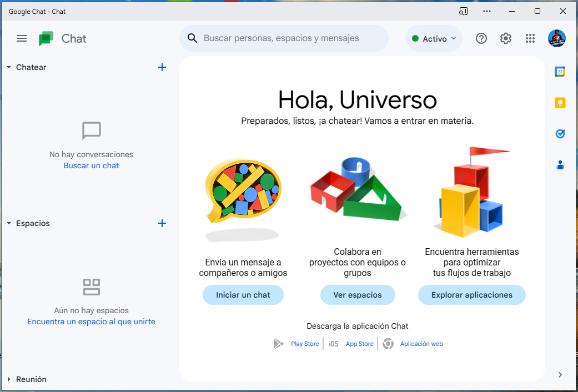Click Descarga la aplicación Chat text

tap(358, 326)
